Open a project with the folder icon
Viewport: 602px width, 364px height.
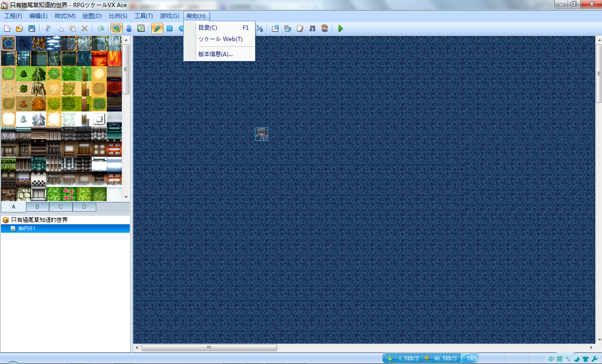(19, 28)
